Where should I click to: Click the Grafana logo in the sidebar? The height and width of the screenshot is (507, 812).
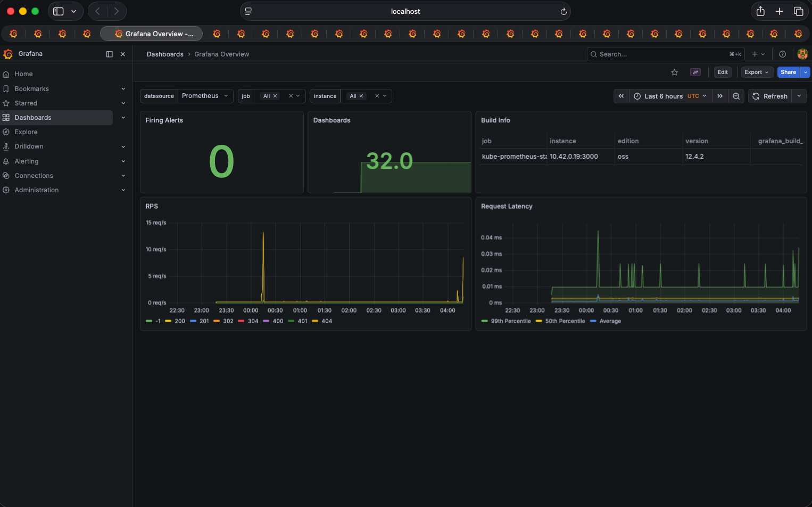point(8,54)
